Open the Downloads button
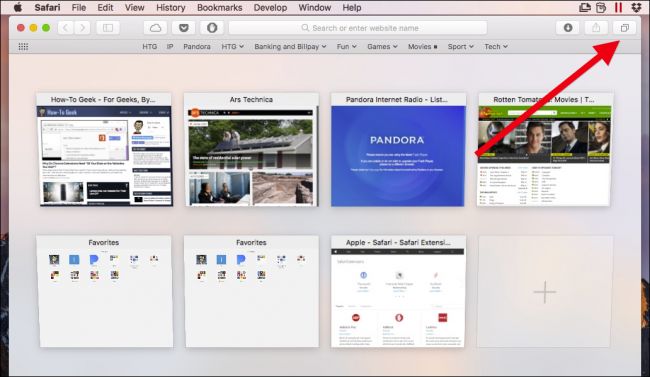Viewport: 650px width, 377px height. point(568,28)
